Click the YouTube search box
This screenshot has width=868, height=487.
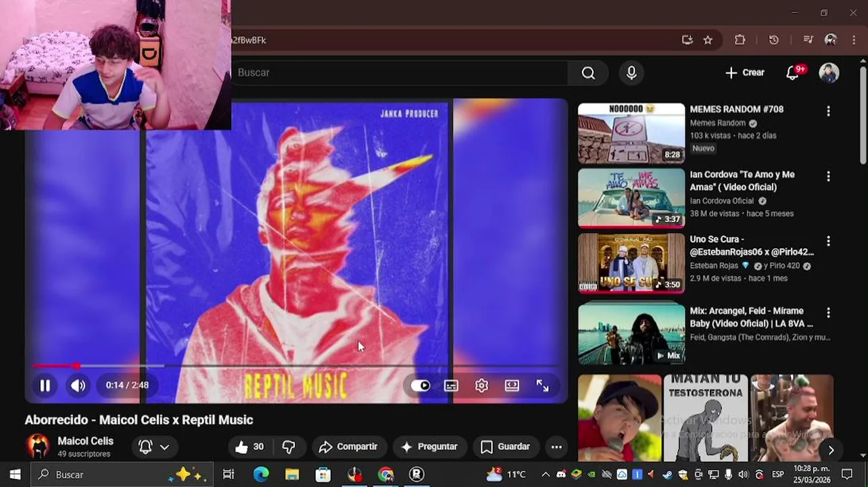(x=399, y=72)
